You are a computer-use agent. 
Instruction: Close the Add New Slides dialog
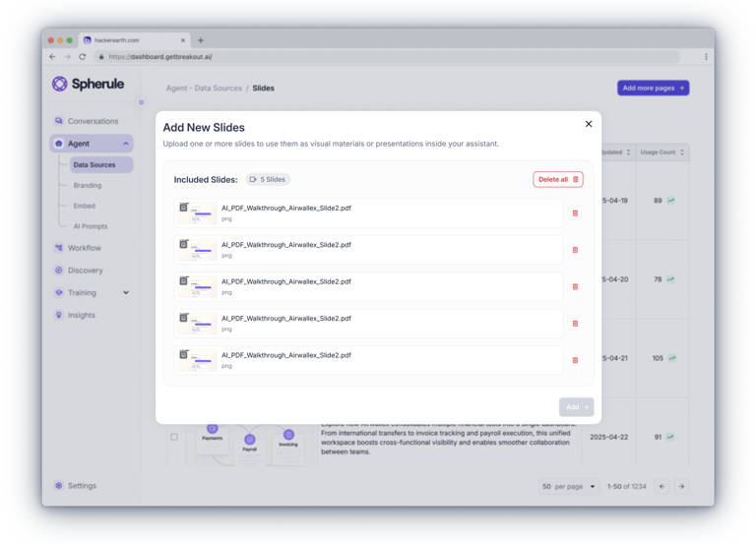tap(589, 124)
